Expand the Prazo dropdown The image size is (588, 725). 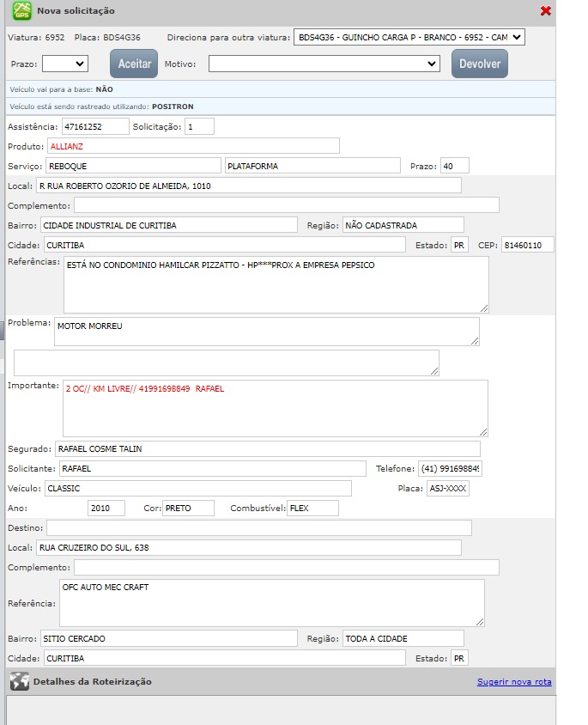pyautogui.click(x=65, y=64)
